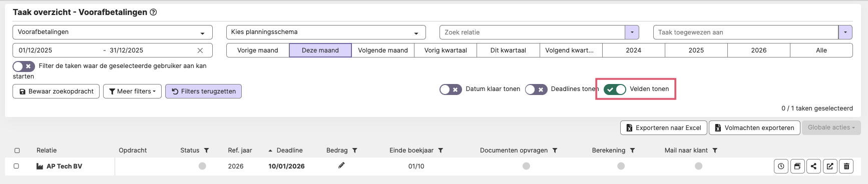Expand the Zoek relatie dropdown arrow

(x=632, y=32)
